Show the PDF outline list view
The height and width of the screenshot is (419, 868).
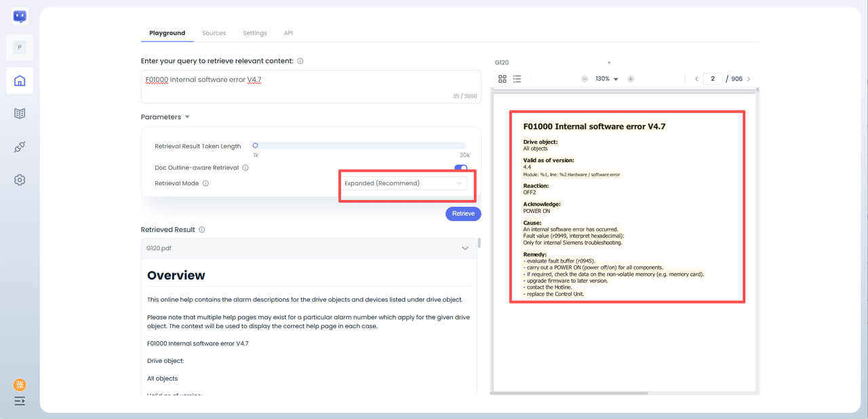pyautogui.click(x=517, y=79)
